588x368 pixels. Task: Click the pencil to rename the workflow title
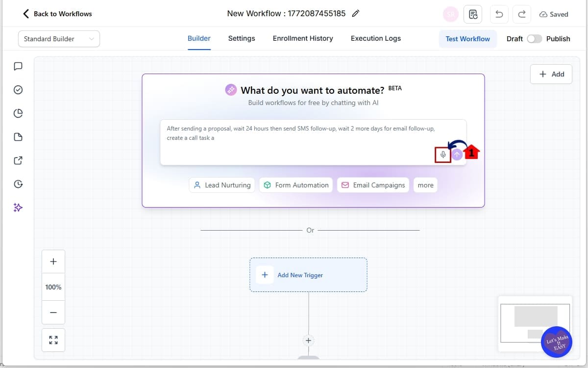tap(355, 14)
